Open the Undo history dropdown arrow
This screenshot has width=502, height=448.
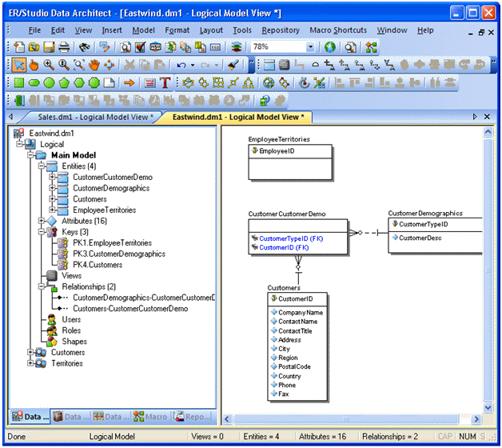tap(193, 65)
